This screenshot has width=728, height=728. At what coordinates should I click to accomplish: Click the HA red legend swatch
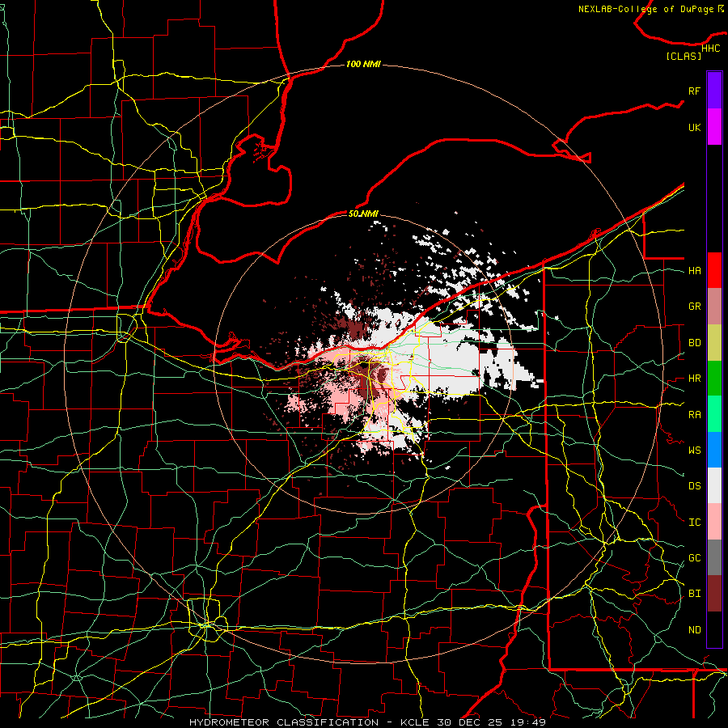point(714,270)
